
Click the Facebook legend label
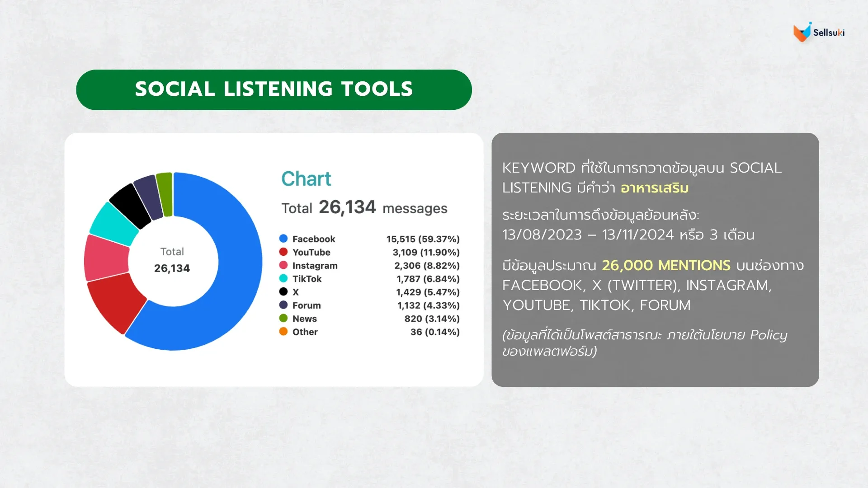[314, 239]
